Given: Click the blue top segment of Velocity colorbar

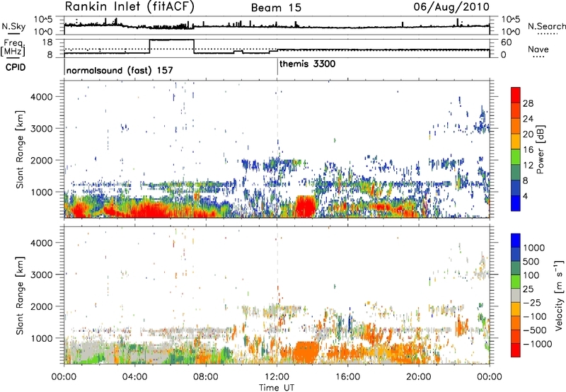Looking at the screenshot, I should point(516,241).
